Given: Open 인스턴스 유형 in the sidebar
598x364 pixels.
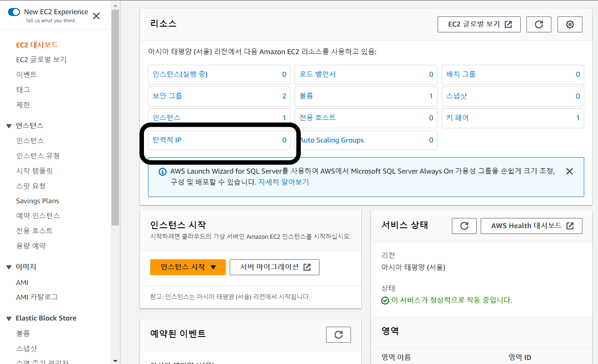Looking at the screenshot, I should click(x=38, y=156).
